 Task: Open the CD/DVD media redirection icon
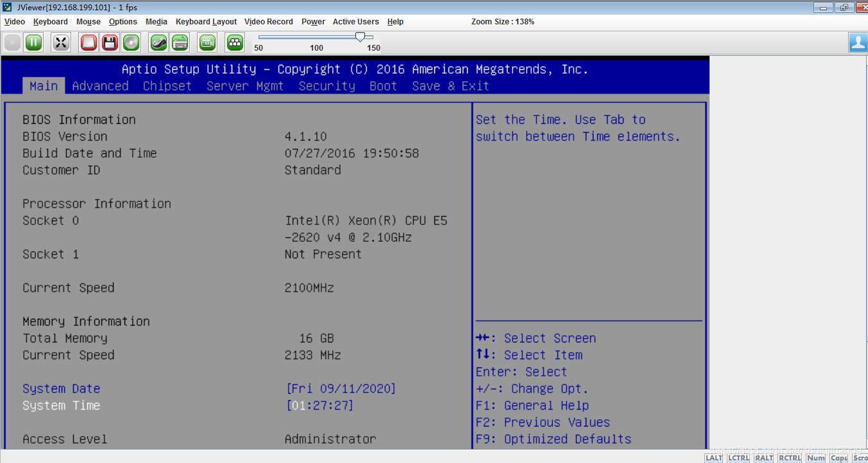(x=131, y=43)
